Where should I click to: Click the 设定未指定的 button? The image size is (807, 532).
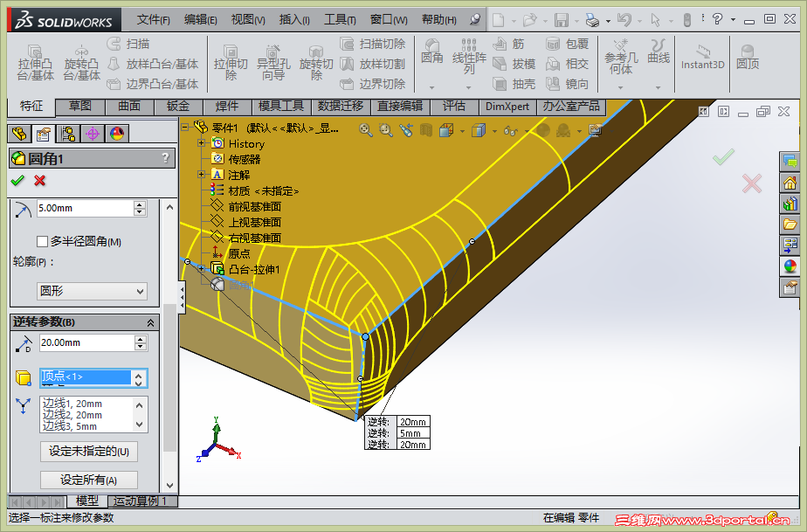point(89,452)
